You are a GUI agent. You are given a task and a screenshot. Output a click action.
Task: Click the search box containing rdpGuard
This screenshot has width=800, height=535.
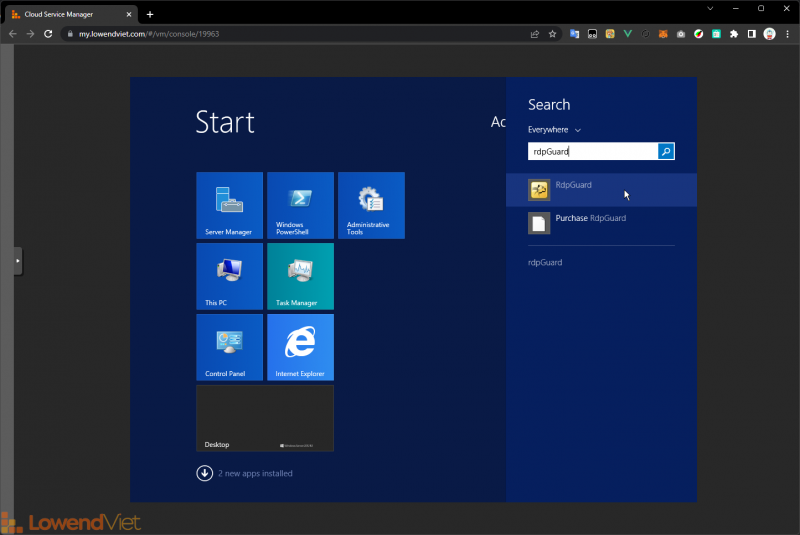click(593, 151)
